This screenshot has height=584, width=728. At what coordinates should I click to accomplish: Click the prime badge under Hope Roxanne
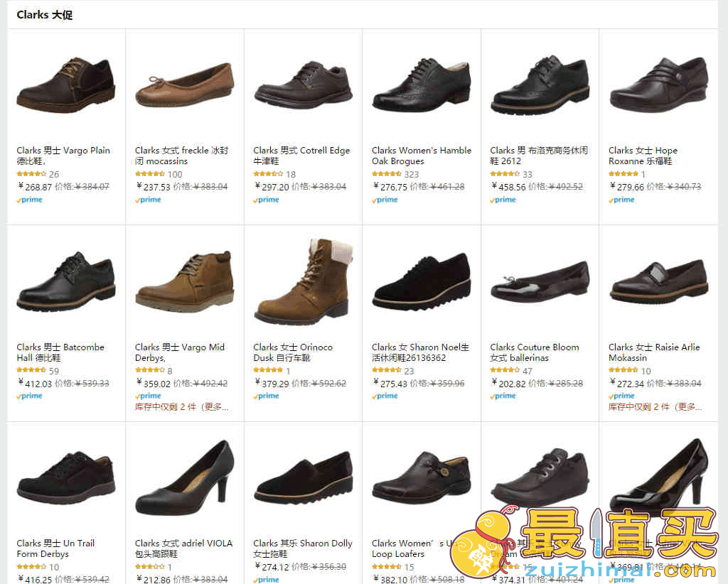(621, 200)
